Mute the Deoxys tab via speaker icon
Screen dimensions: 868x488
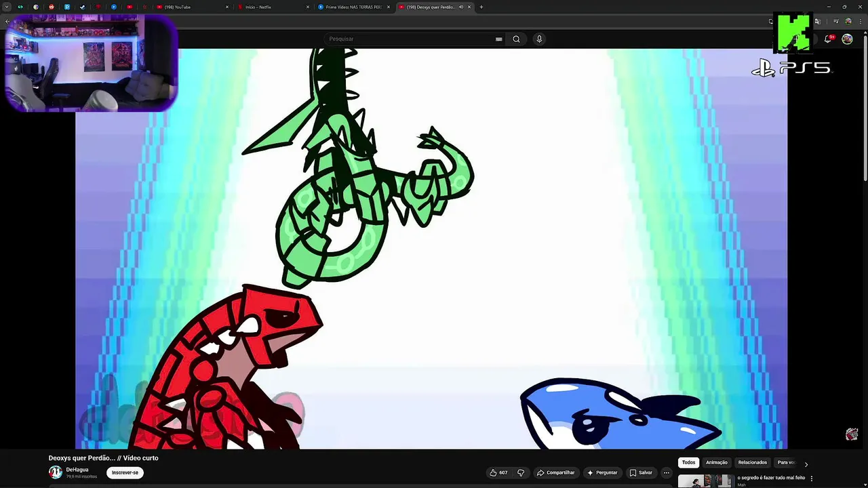point(461,7)
